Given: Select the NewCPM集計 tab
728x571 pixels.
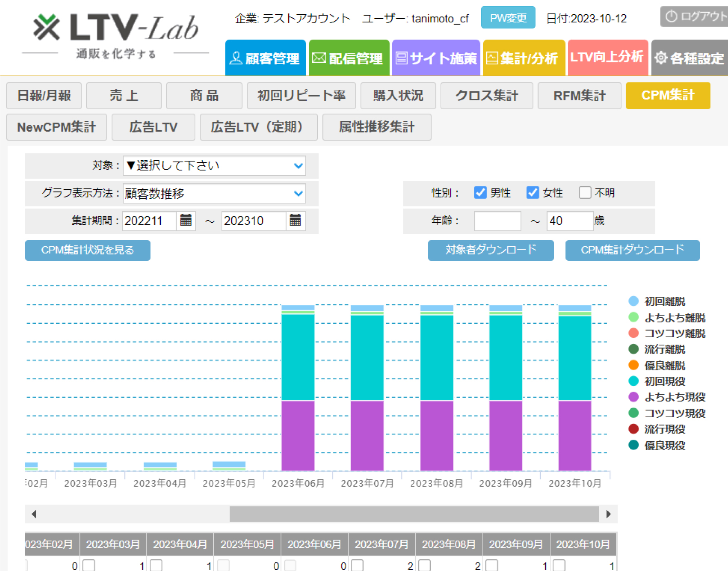Looking at the screenshot, I should pos(56,127).
